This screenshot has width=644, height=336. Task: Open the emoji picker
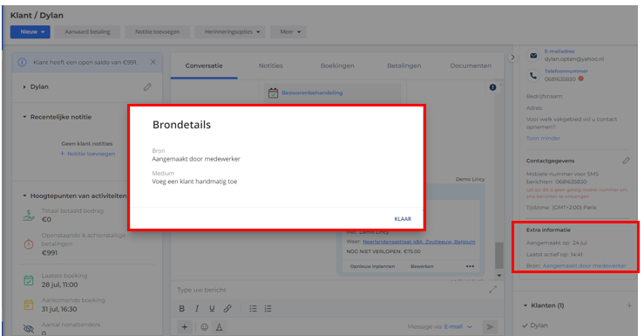point(204,327)
